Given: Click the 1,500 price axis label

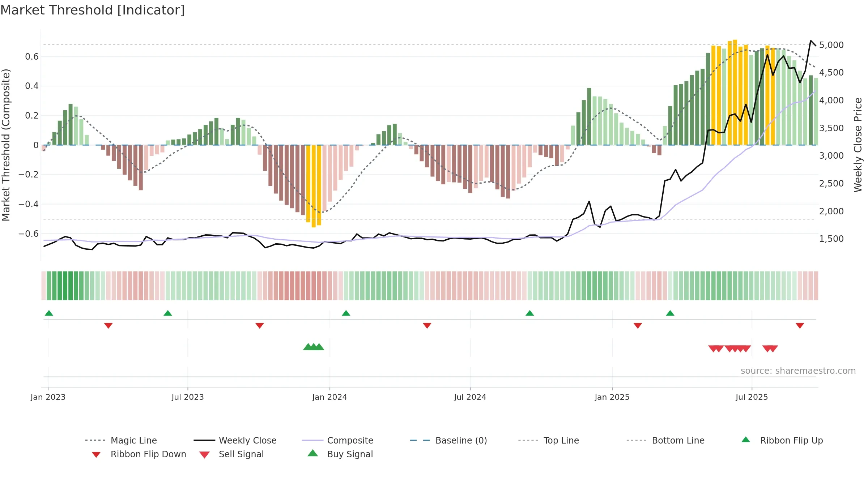Looking at the screenshot, I should [831, 239].
